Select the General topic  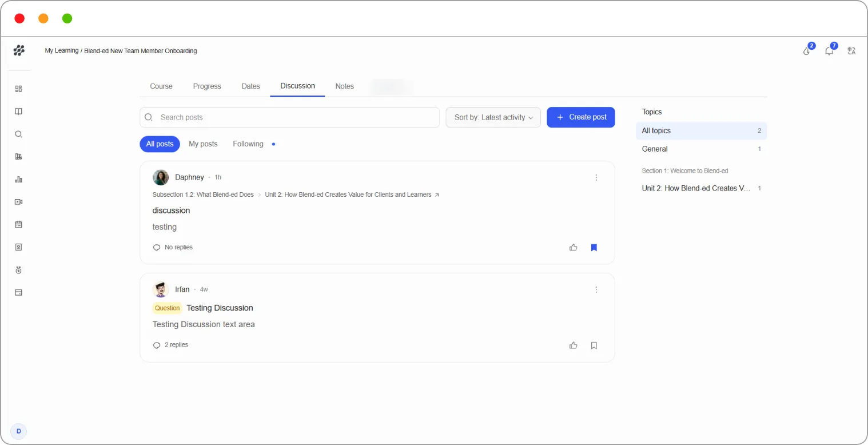(702, 149)
